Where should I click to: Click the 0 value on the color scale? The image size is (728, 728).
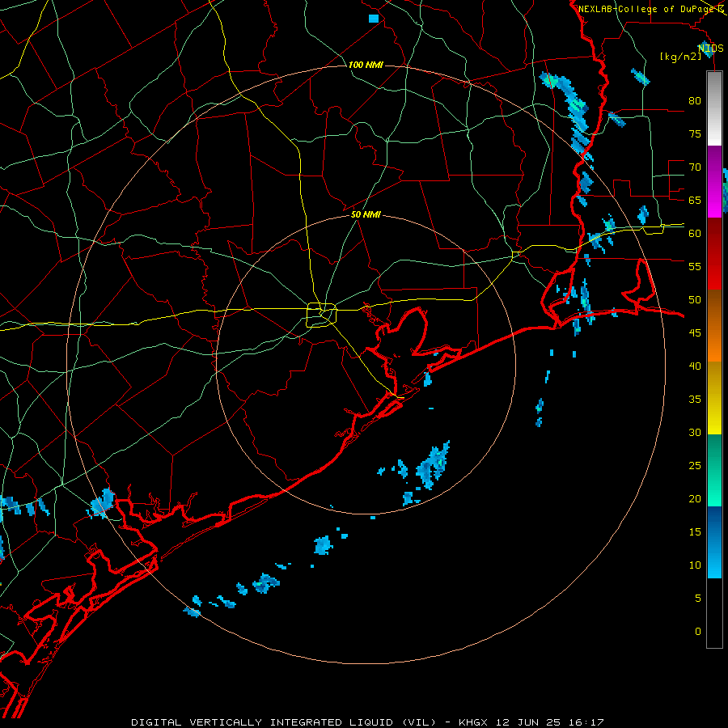(698, 632)
